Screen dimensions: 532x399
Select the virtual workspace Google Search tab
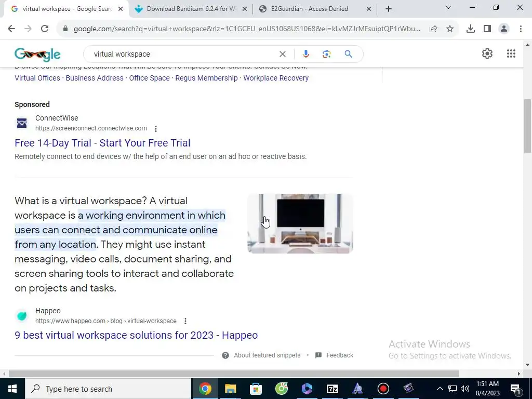point(66,9)
